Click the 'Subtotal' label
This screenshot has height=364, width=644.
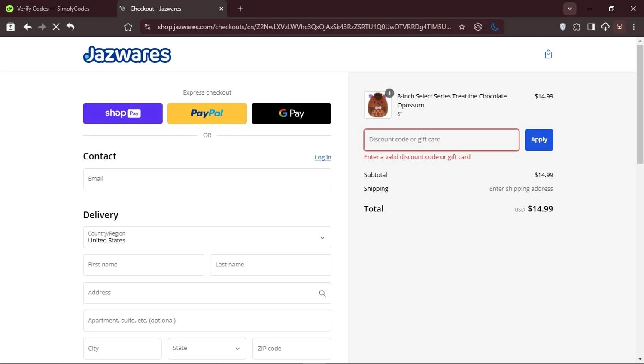(375, 175)
